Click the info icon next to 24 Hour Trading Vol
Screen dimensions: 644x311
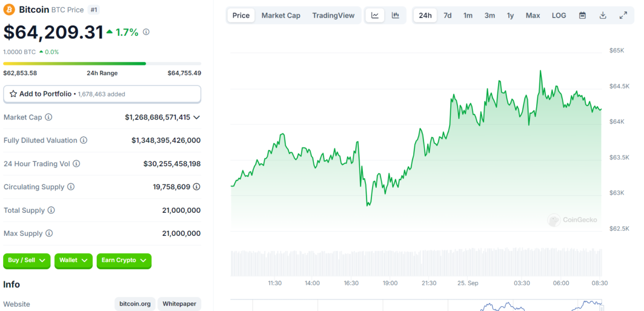pyautogui.click(x=76, y=164)
